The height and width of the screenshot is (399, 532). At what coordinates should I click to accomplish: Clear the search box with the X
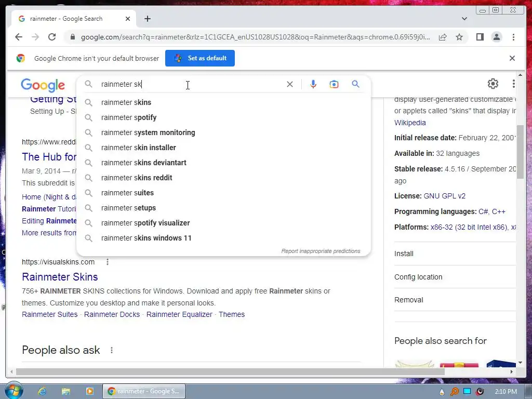[x=290, y=84]
